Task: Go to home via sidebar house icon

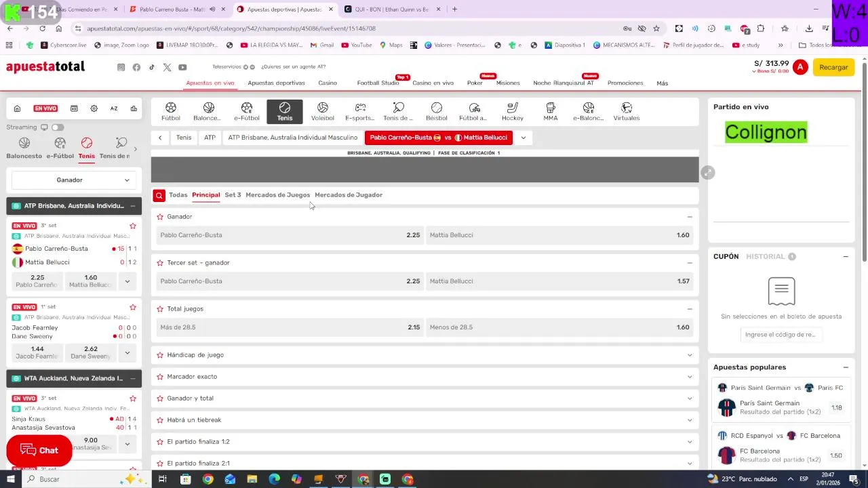Action: point(17,108)
